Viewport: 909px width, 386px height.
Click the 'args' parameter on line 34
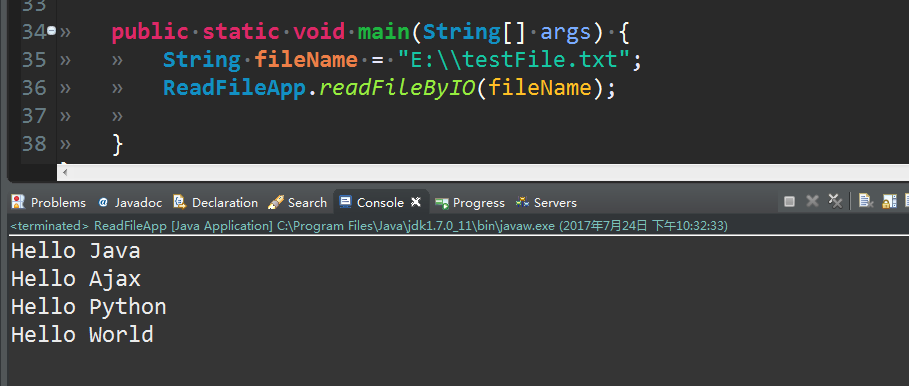point(566,32)
